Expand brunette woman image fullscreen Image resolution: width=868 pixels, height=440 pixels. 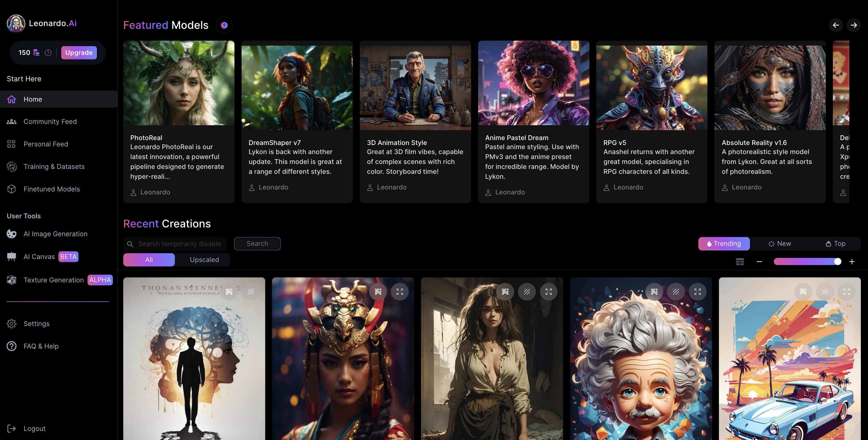pos(548,292)
